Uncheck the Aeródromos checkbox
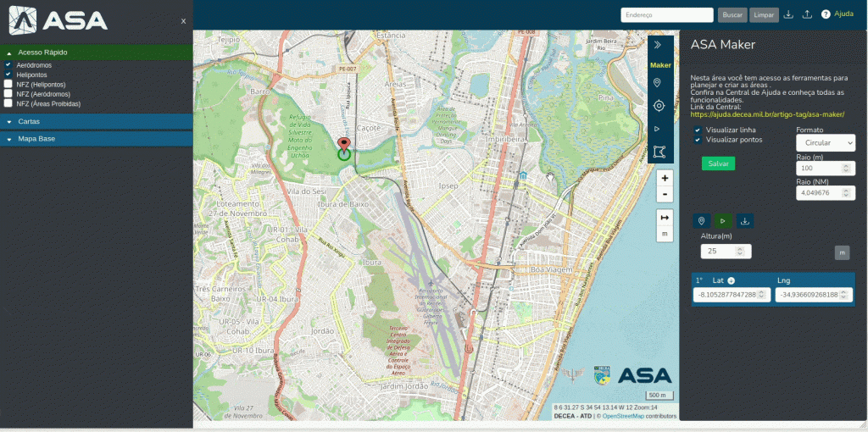The image size is (868, 432). 8,64
